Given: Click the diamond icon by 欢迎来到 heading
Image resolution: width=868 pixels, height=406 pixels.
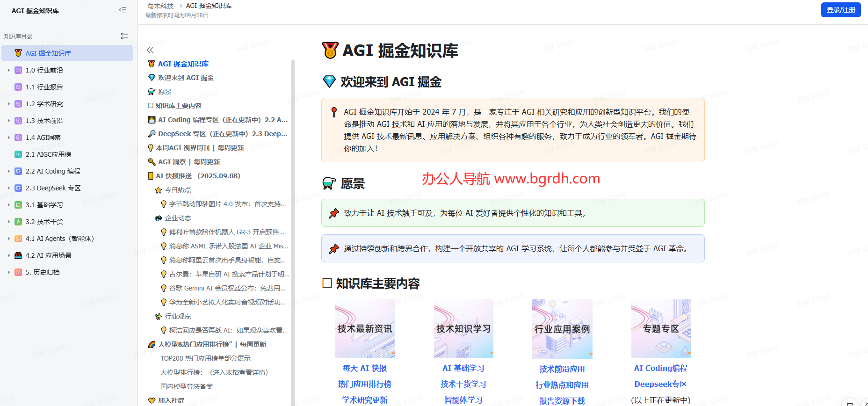Looking at the screenshot, I should pyautogui.click(x=329, y=82).
